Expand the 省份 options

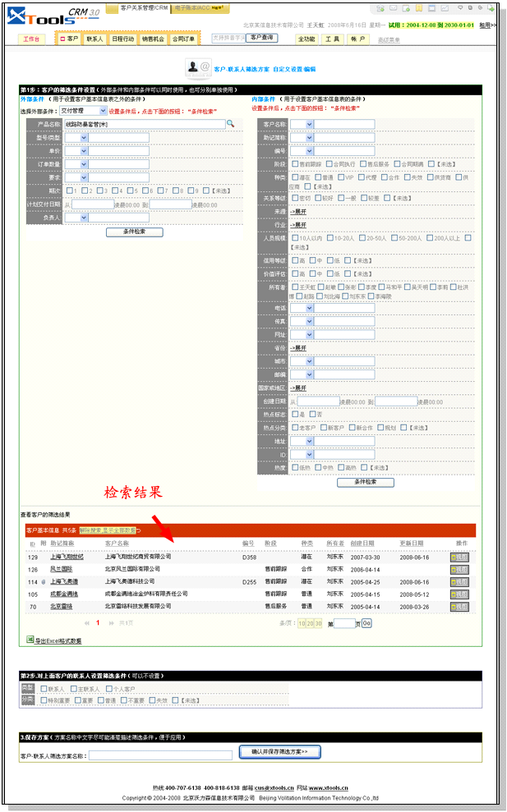(297, 347)
